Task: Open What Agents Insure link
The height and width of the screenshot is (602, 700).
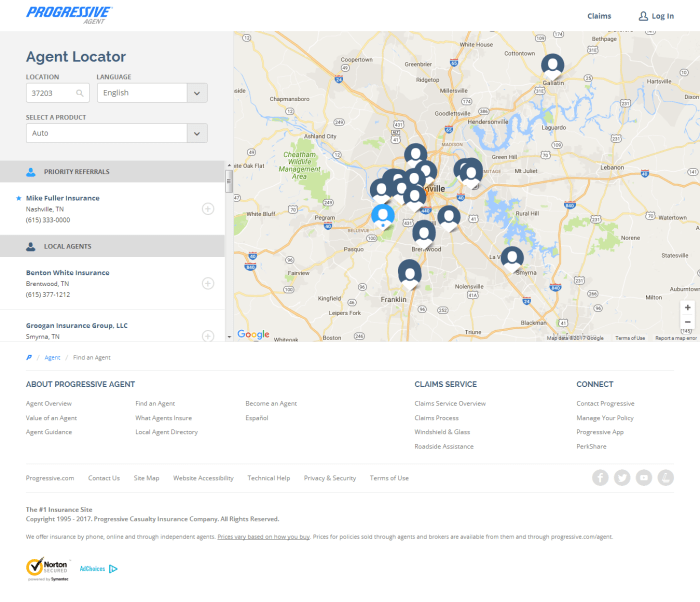Action: coord(163,418)
